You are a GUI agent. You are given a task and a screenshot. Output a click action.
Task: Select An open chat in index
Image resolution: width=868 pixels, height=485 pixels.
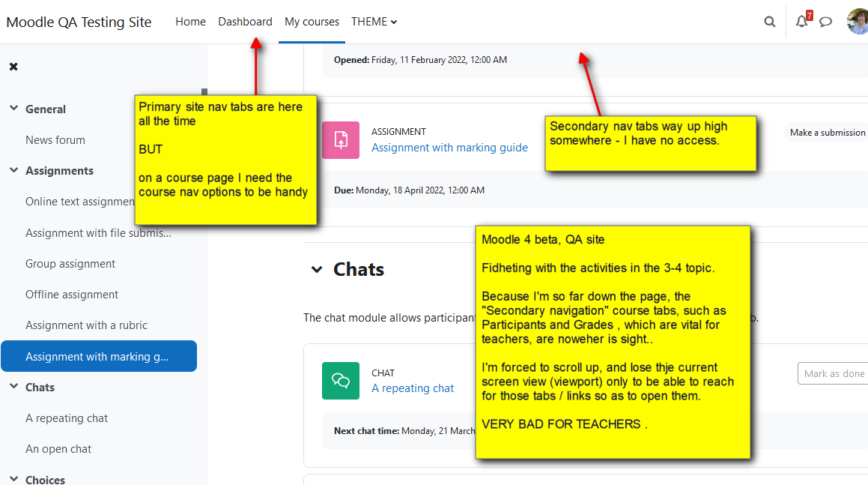[58, 449]
